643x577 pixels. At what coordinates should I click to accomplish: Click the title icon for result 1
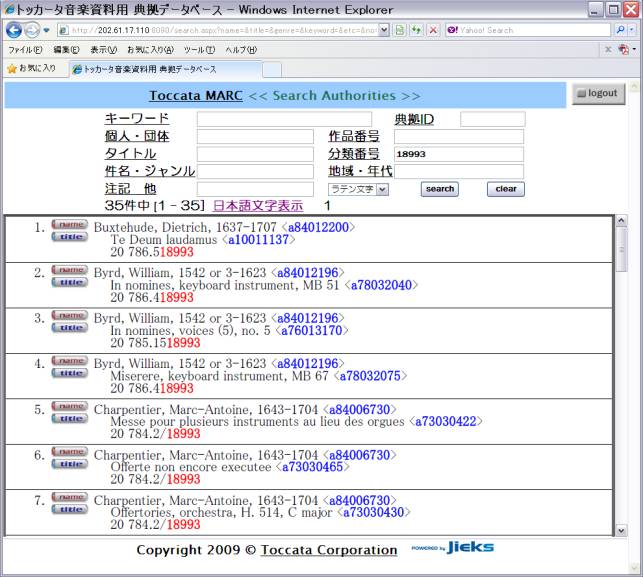[x=69, y=237]
